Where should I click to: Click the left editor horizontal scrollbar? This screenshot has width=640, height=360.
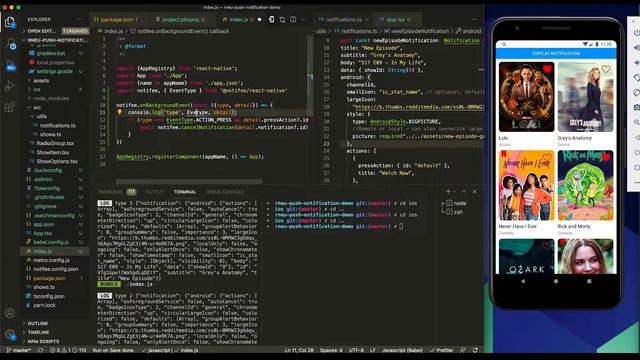(x=189, y=182)
